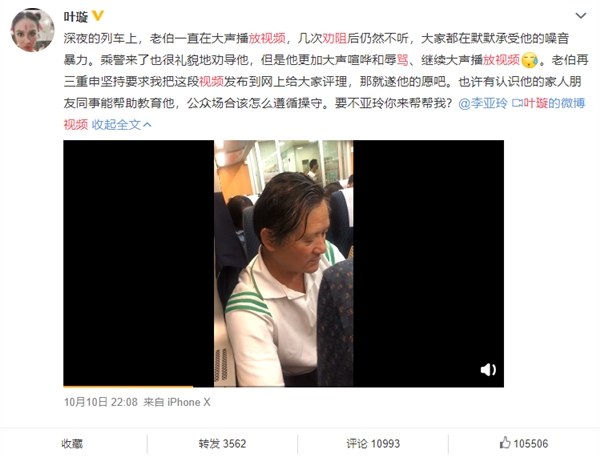Click the first highlighted 放视频 keyword
Screen dimensions: 600x457
[267, 38]
